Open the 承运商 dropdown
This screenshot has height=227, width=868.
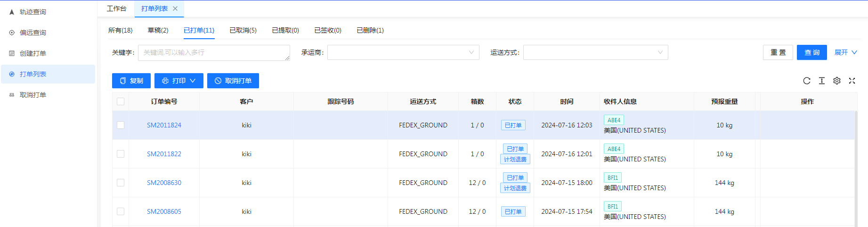(403, 52)
